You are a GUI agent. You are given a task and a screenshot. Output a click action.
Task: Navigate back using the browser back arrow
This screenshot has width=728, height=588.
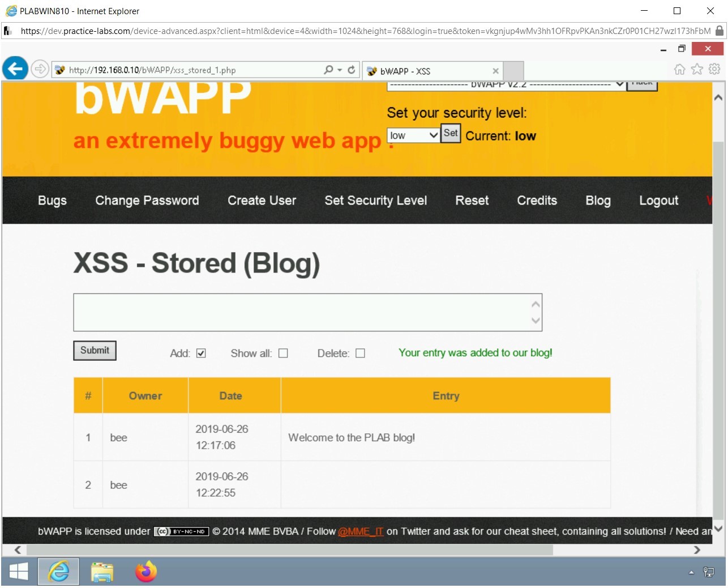tap(15, 69)
